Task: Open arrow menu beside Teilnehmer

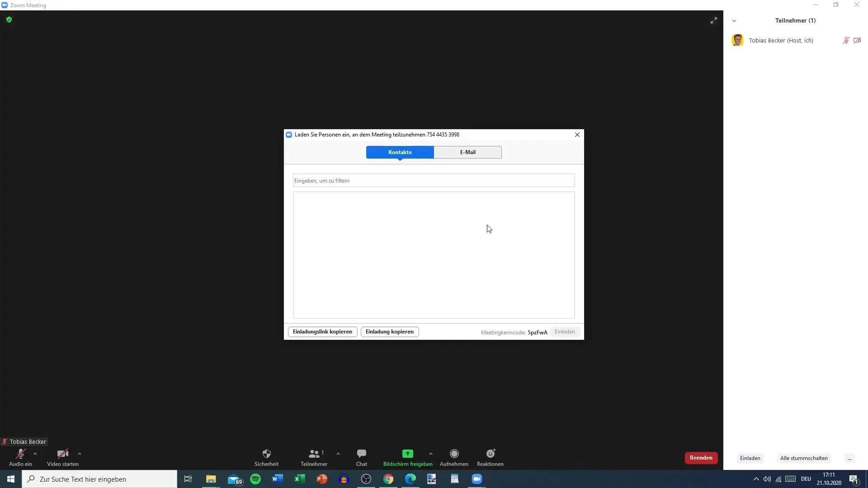Action: pyautogui.click(x=338, y=454)
